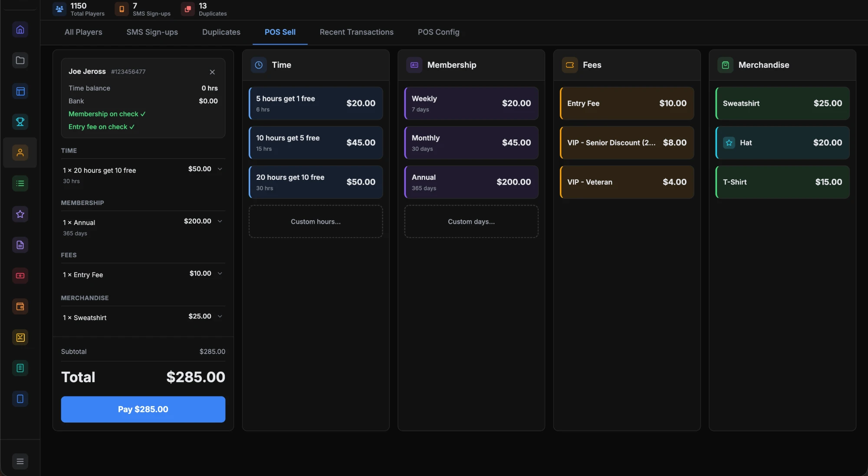Click the Fees panel ticket icon
868x476 pixels.
pos(570,65)
